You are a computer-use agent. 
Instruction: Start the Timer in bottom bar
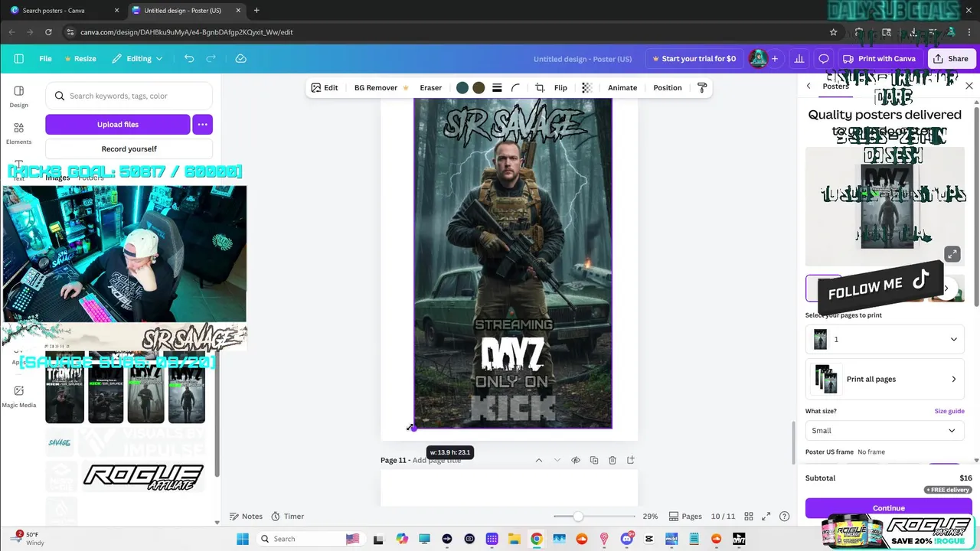(287, 517)
